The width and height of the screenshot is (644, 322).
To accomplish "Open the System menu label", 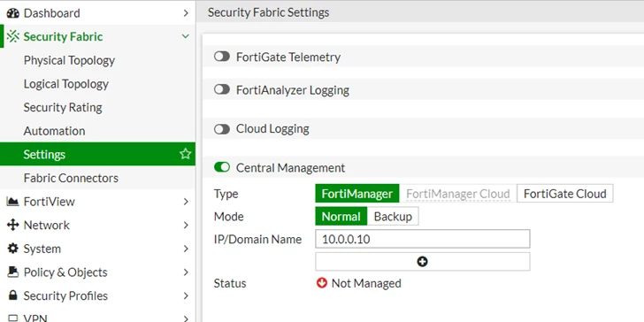I will 42,249.
